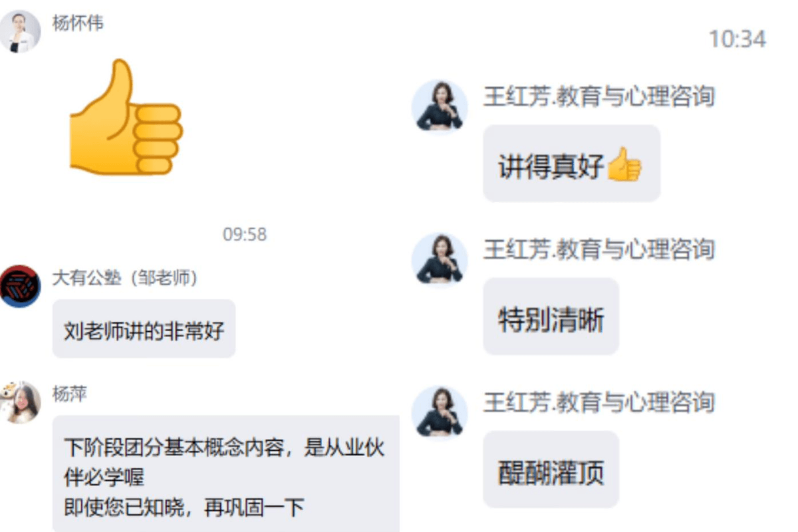Click sender name 杨萍
Image resolution: width=798 pixels, height=532 pixels.
point(70,394)
